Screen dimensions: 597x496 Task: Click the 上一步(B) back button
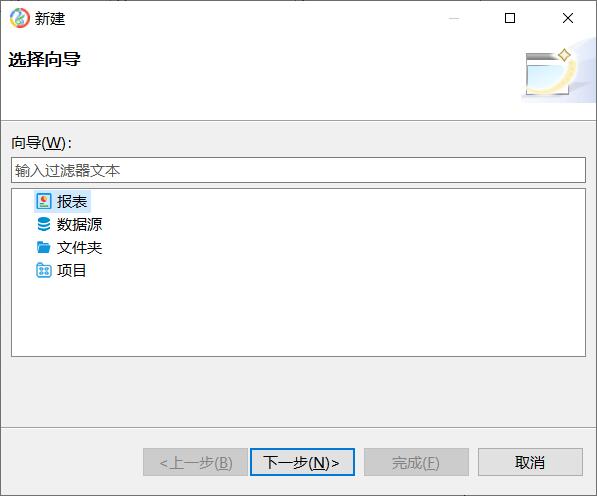pyautogui.click(x=195, y=462)
